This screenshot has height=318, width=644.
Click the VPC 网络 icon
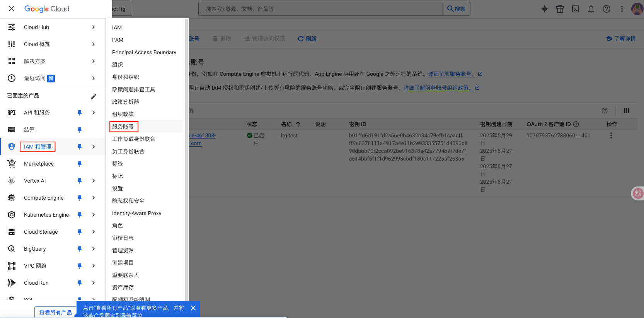click(x=12, y=266)
